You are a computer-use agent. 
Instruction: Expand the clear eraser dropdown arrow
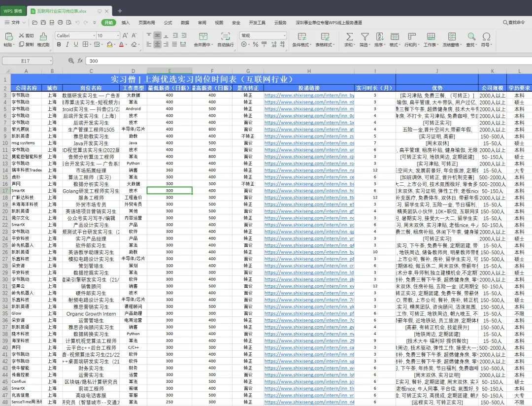tap(139, 44)
